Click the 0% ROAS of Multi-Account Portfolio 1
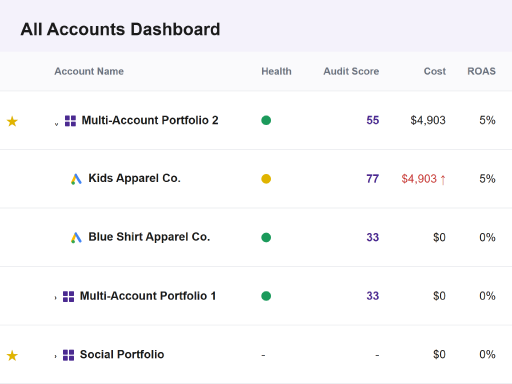This screenshot has width=512, height=384. click(487, 296)
